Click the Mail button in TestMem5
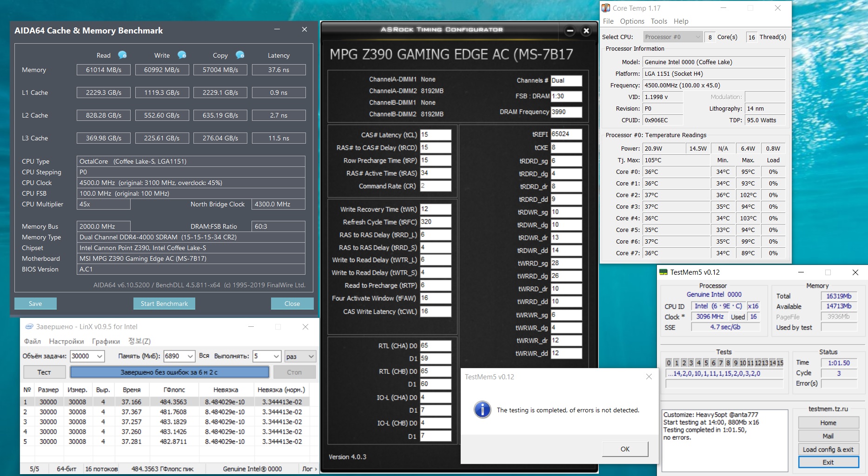868x476 pixels. point(828,436)
